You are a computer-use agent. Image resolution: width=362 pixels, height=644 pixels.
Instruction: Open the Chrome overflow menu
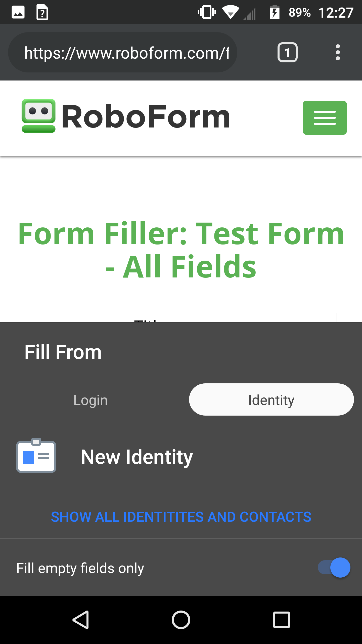[x=338, y=52]
